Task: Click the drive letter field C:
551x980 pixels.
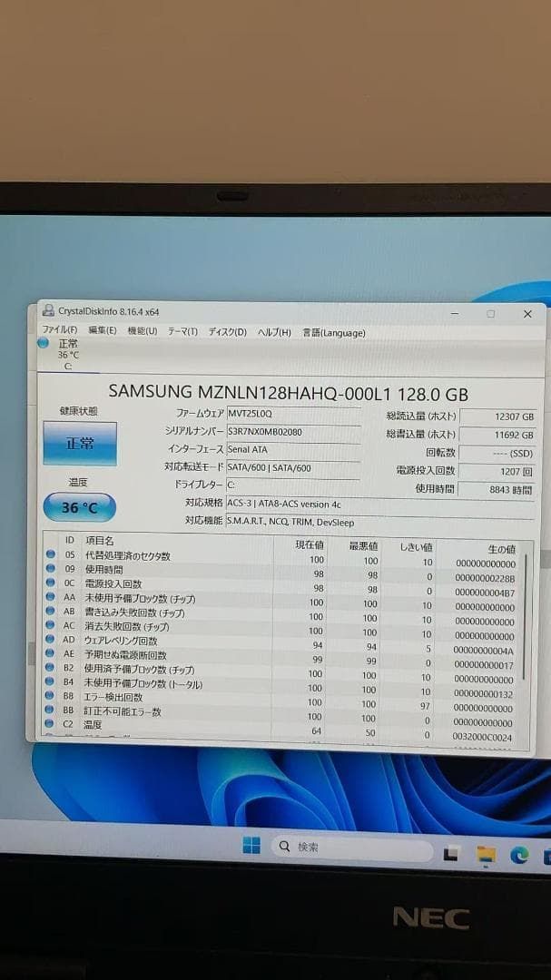Action: (293, 485)
